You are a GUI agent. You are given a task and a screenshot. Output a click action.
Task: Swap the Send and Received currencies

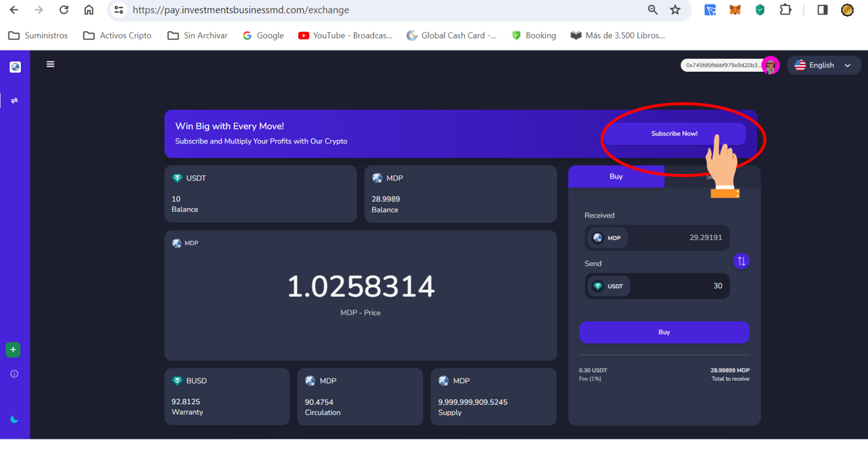click(x=741, y=261)
